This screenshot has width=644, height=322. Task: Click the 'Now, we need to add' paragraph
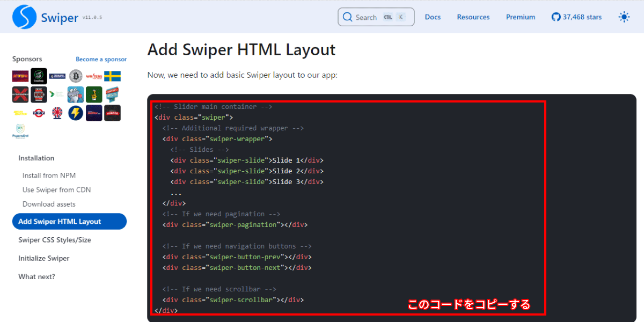[x=243, y=75]
